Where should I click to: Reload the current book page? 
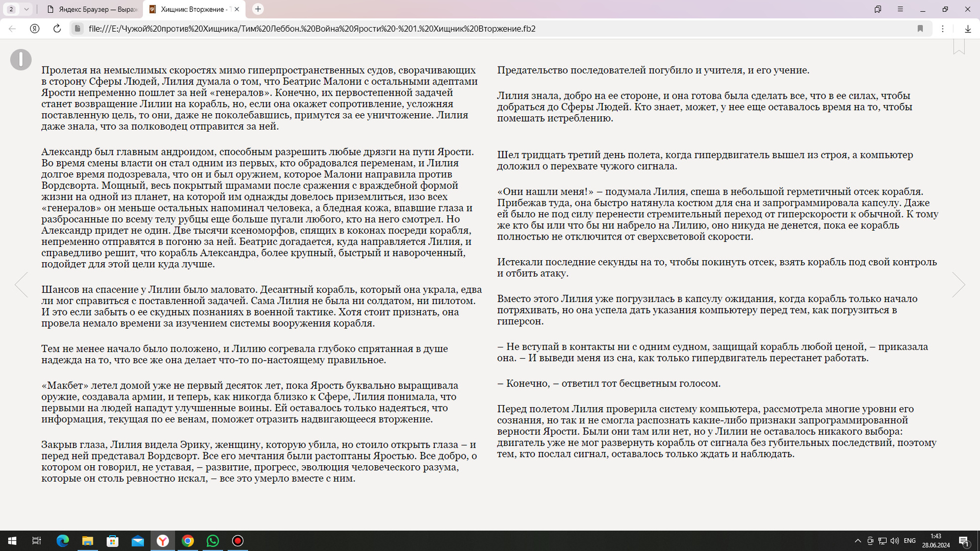point(57,29)
